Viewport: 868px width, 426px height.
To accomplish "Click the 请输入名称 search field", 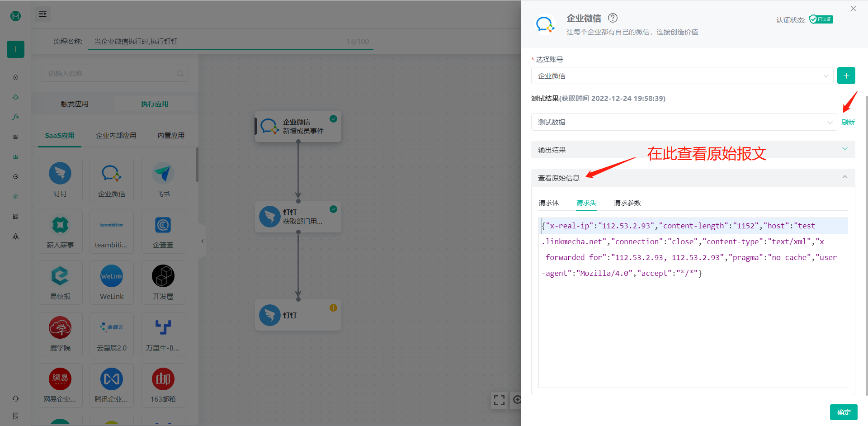I will coord(114,73).
